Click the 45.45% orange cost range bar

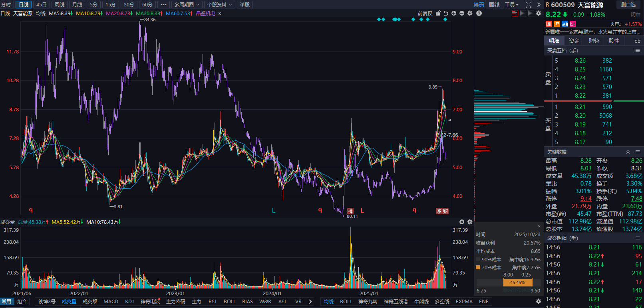518,282
